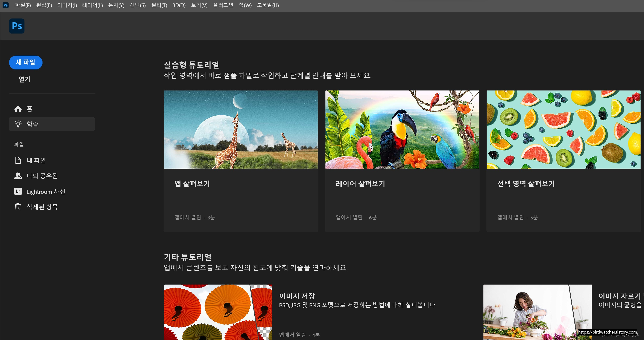
Task: Click the 학습 lightbulb icon
Action: pos(18,124)
